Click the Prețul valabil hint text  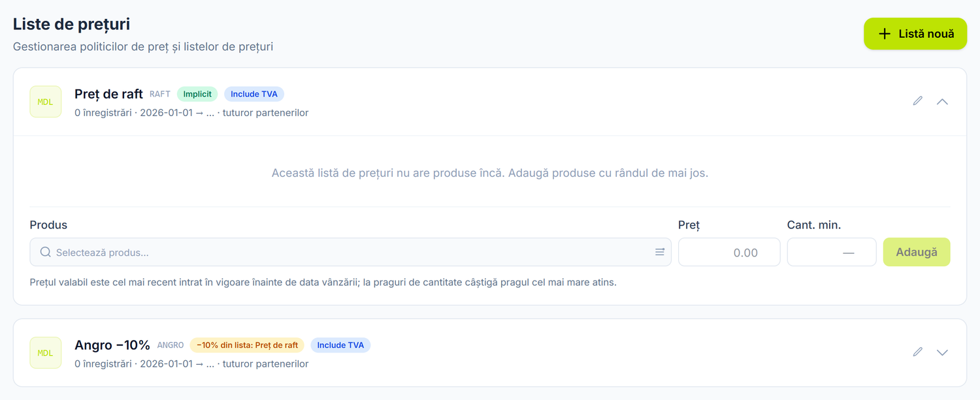coord(323,283)
